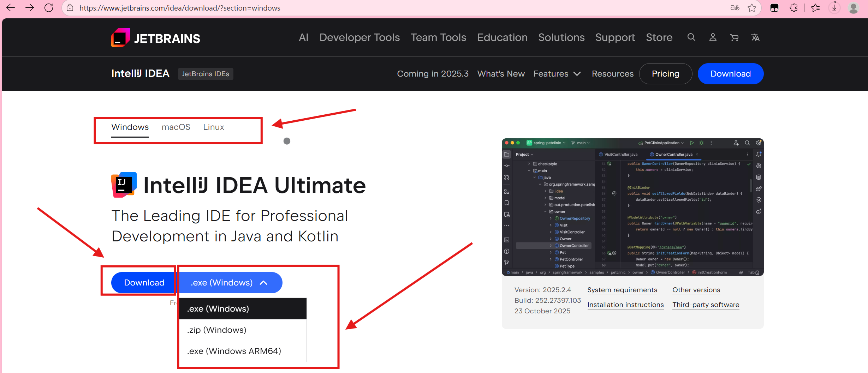Open Installation instructions link
This screenshot has width=868, height=373.
point(625,305)
